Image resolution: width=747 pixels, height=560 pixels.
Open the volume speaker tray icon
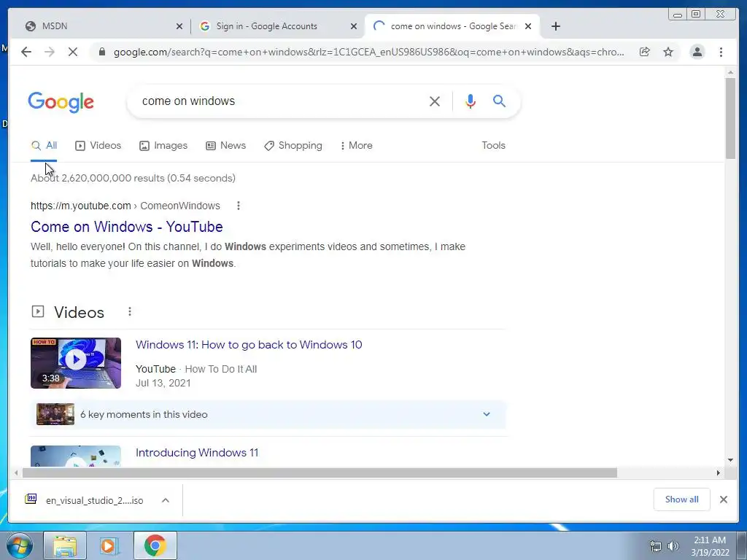673,546
